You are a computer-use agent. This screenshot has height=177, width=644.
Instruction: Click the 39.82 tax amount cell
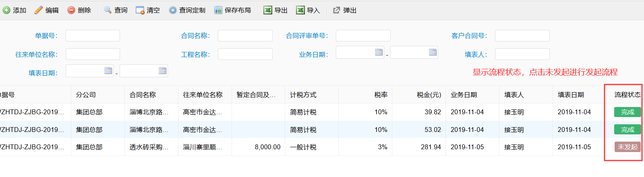point(419,112)
